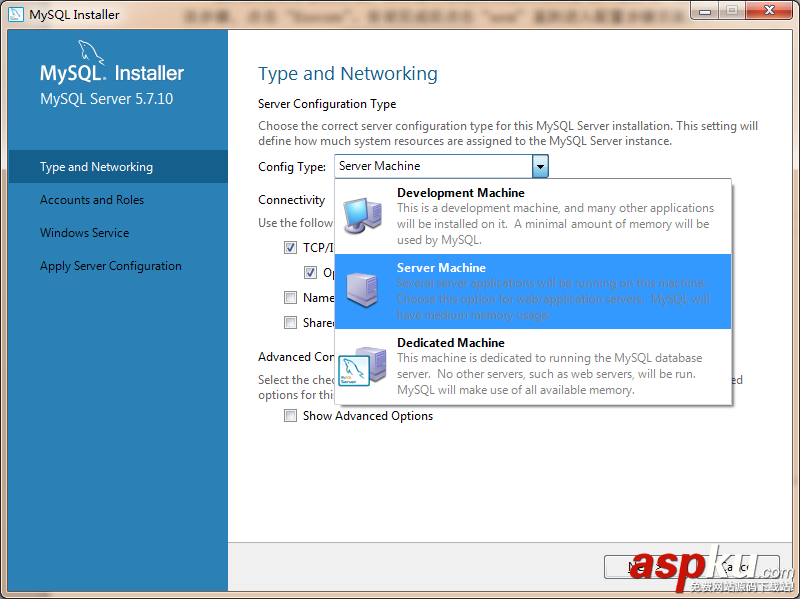Screen dimensions: 800x599
Task: Open the Config Type dropdown arrow
Action: (540, 166)
